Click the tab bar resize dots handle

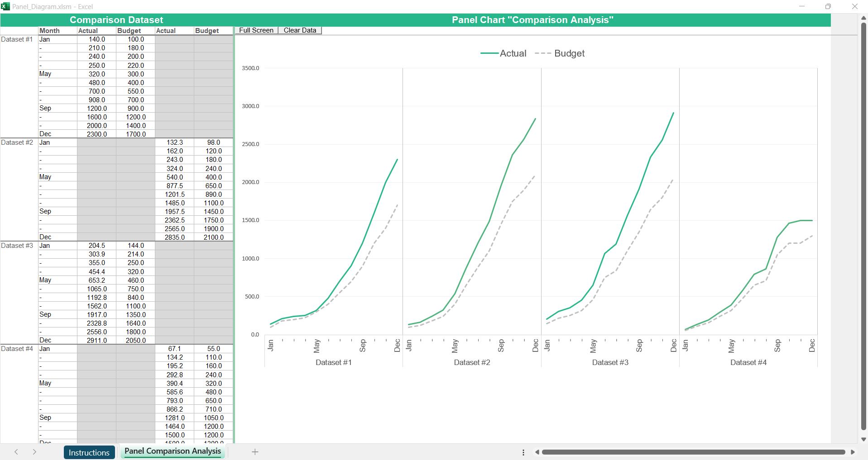pos(523,452)
